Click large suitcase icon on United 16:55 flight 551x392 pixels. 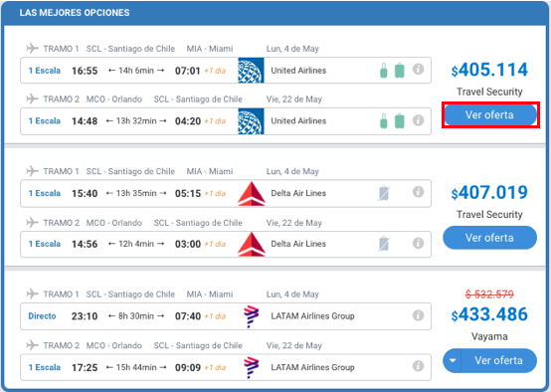click(x=400, y=70)
